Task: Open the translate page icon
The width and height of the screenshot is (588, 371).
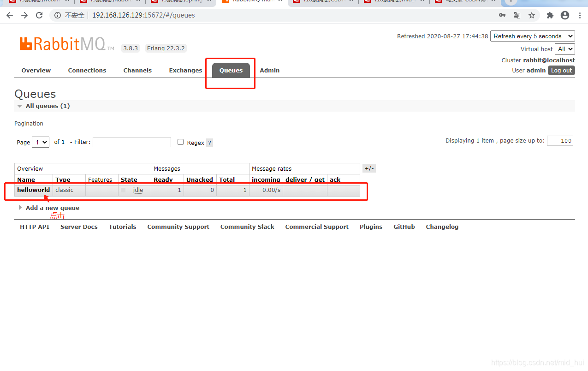Action: coord(517,15)
